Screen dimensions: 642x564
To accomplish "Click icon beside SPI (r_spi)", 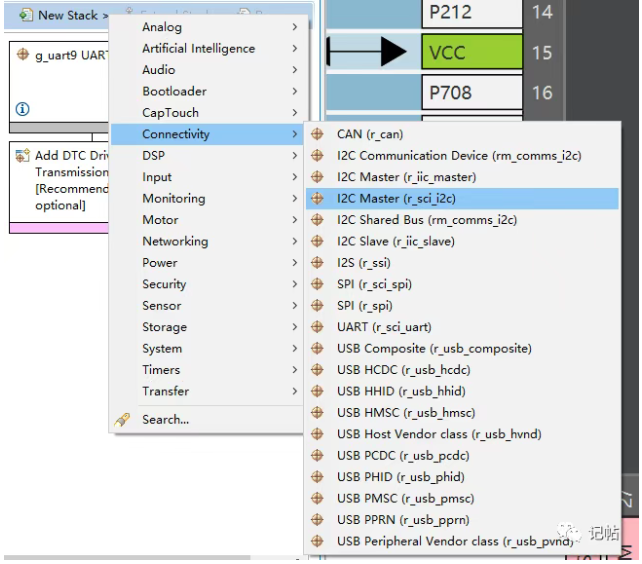I will (x=317, y=306).
